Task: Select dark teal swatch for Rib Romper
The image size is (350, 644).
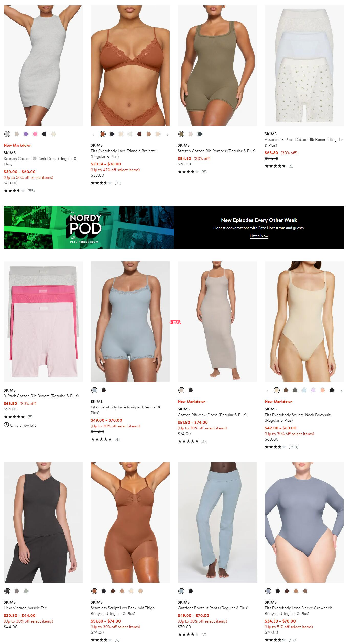Action: [200, 134]
